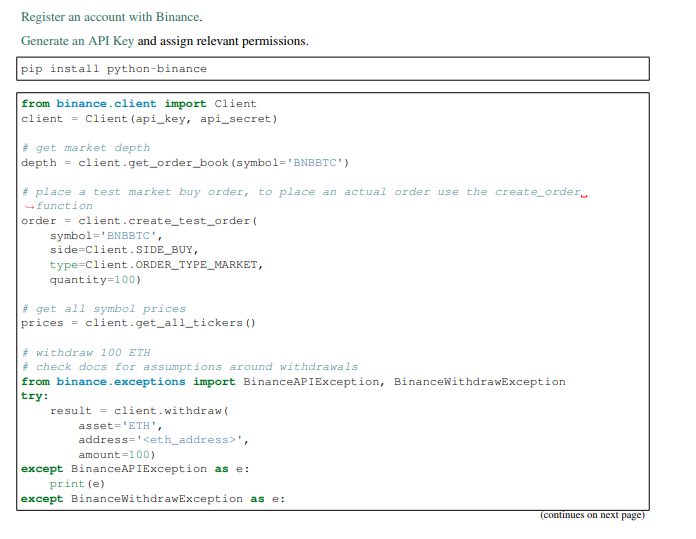Viewport: 696px width, 539px height.
Task: Click the "symbol='BNBBTC'," argument line
Action: [106, 236]
